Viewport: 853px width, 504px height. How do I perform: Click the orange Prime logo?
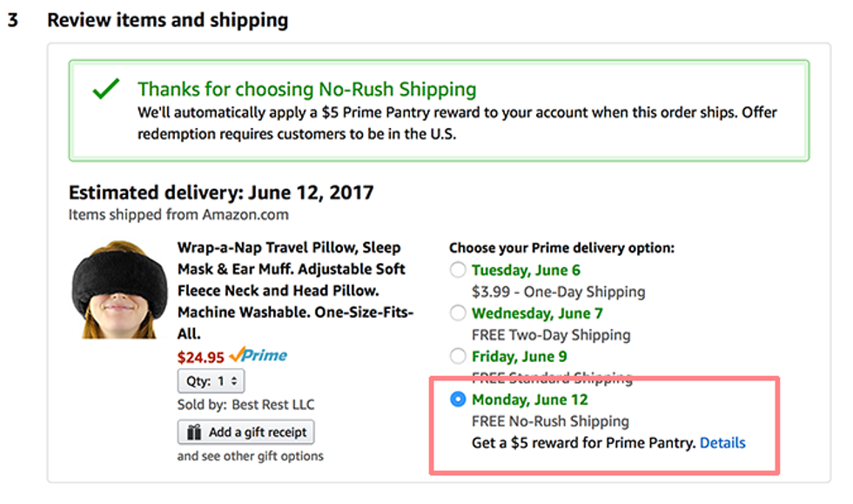pos(259,355)
